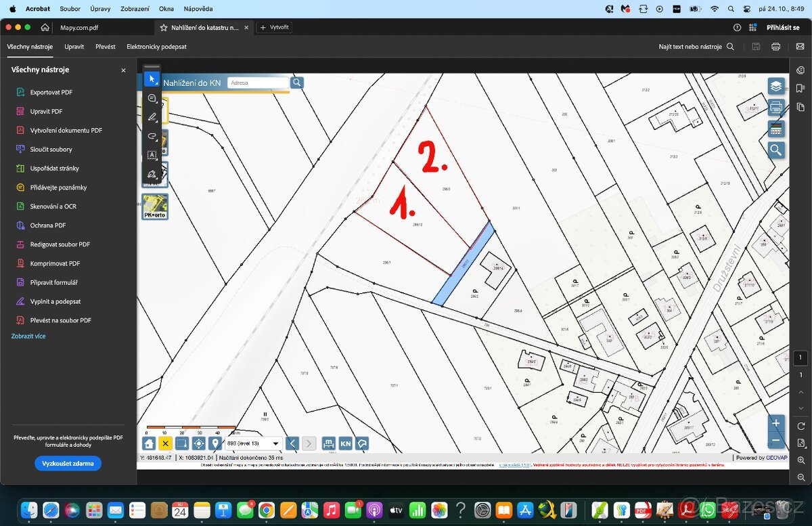The width and height of the screenshot is (812, 526).
Task: Click the Adresa search input field
Action: click(x=258, y=83)
